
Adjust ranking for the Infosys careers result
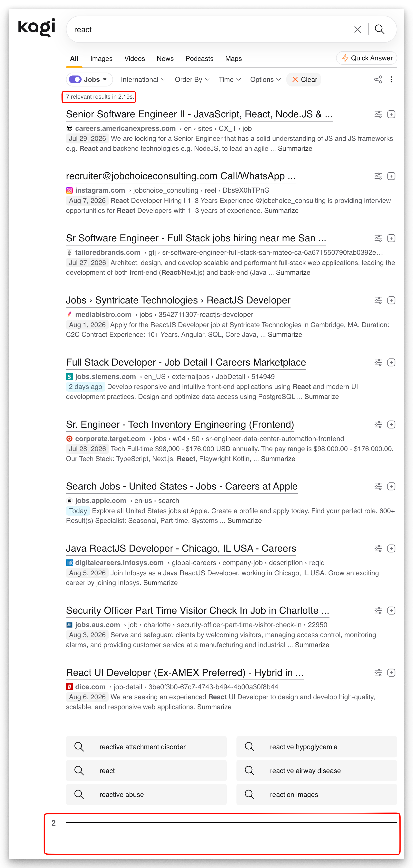(378, 548)
